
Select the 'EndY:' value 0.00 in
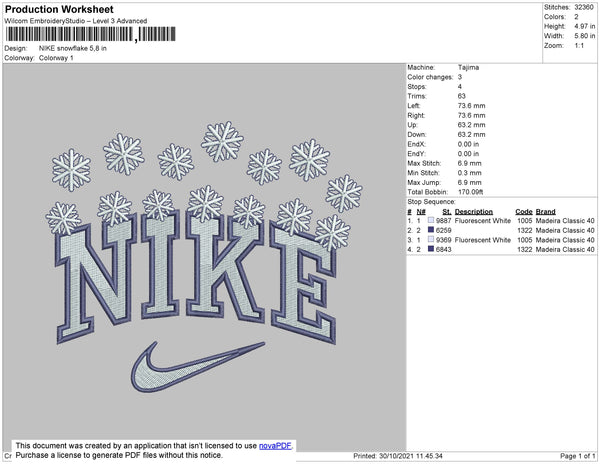pos(468,154)
